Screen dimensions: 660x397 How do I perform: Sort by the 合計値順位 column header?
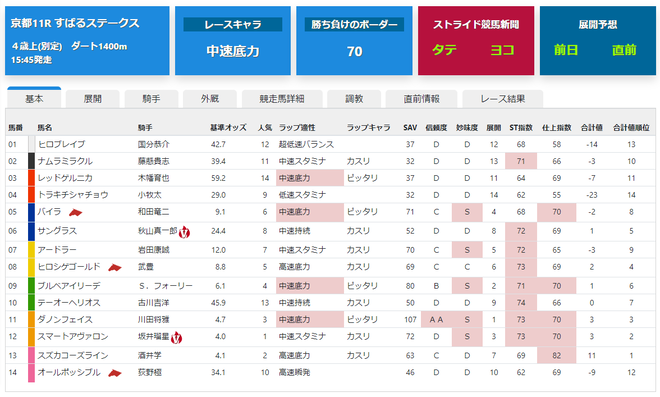coord(631,128)
